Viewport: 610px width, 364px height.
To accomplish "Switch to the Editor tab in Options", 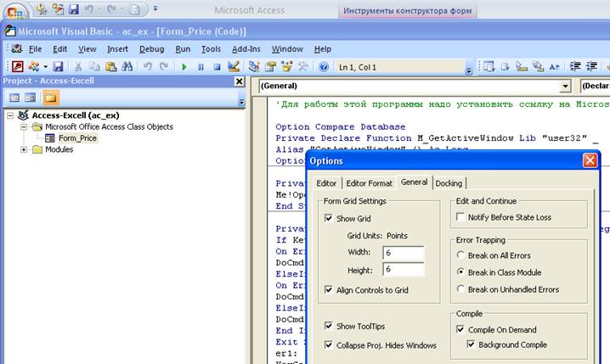I will [x=326, y=183].
